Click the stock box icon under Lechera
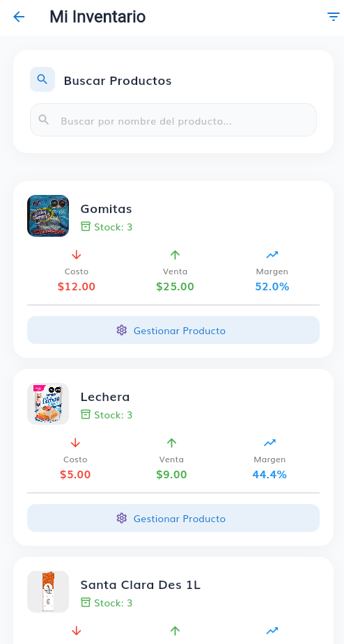 (86, 414)
